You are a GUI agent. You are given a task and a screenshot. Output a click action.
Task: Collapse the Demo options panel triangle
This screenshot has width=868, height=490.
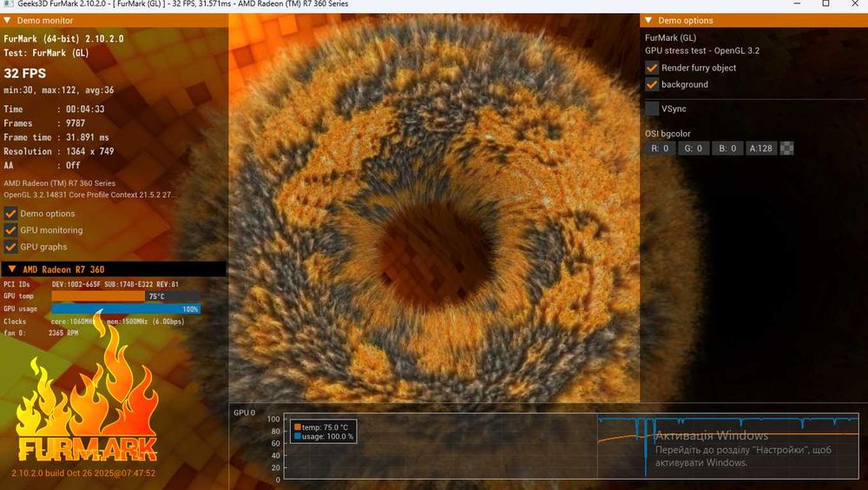coord(648,21)
